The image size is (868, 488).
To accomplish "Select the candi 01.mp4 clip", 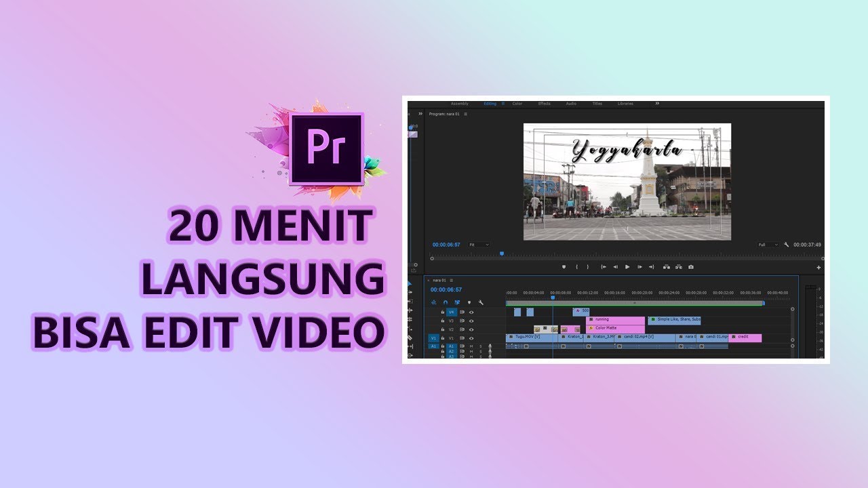I will point(713,338).
